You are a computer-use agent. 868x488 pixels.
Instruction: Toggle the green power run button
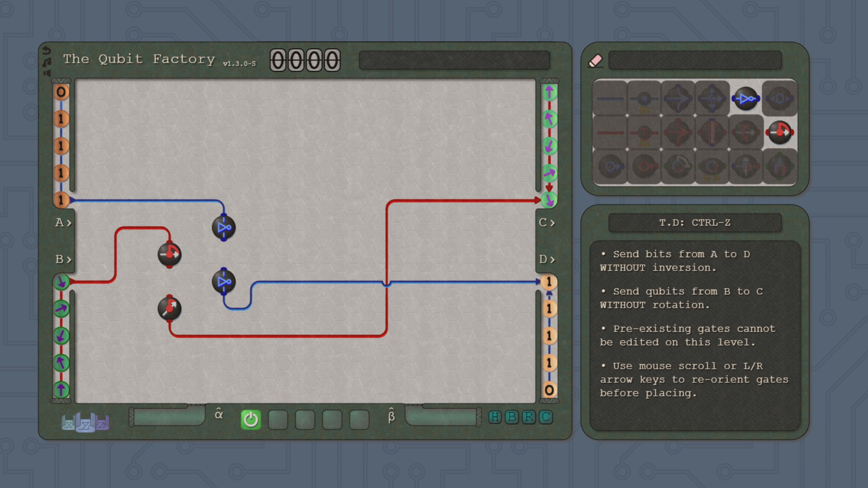[251, 420]
